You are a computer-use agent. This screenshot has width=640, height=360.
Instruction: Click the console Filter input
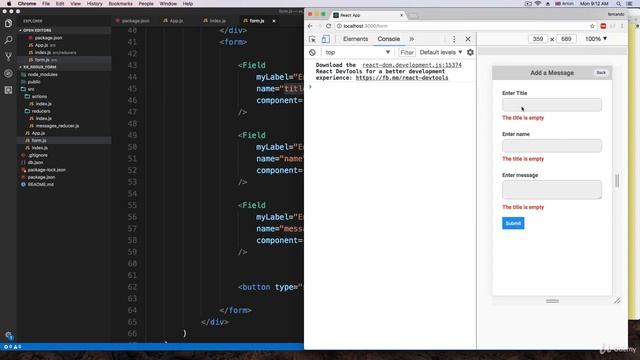point(407,53)
